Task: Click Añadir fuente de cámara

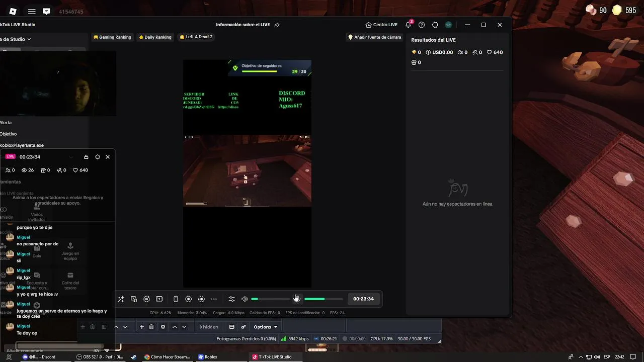Action: pos(375,37)
